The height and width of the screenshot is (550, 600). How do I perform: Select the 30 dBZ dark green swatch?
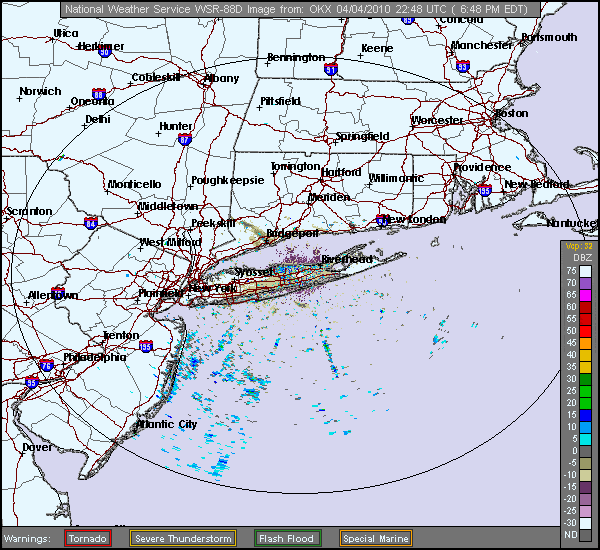(x=585, y=379)
